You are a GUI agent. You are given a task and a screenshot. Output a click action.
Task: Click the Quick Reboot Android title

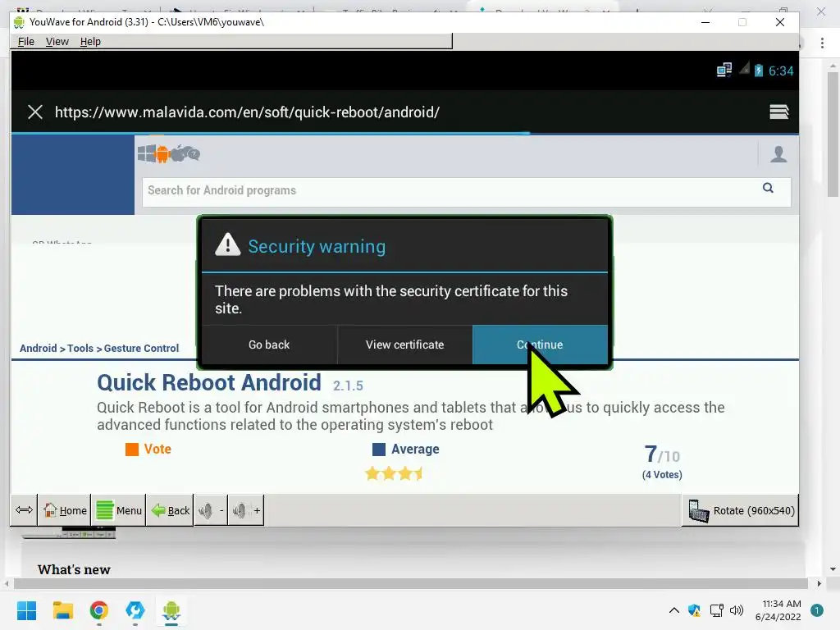(209, 382)
